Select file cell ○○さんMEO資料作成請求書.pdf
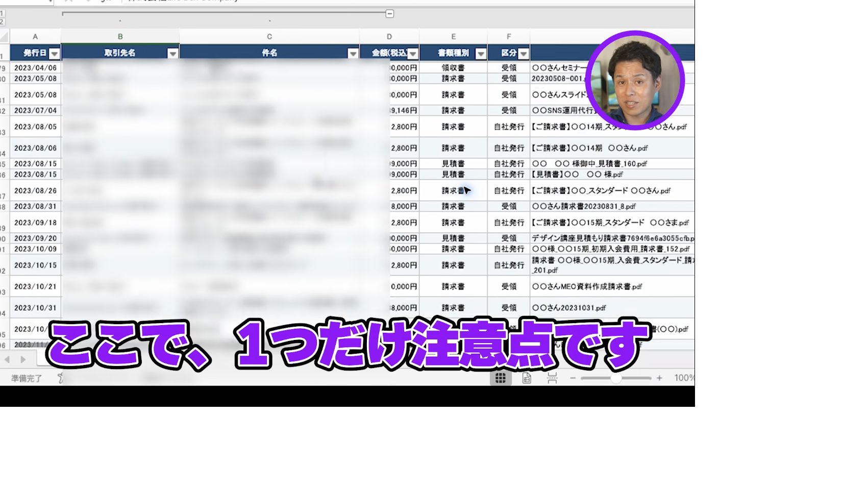 [x=612, y=286]
